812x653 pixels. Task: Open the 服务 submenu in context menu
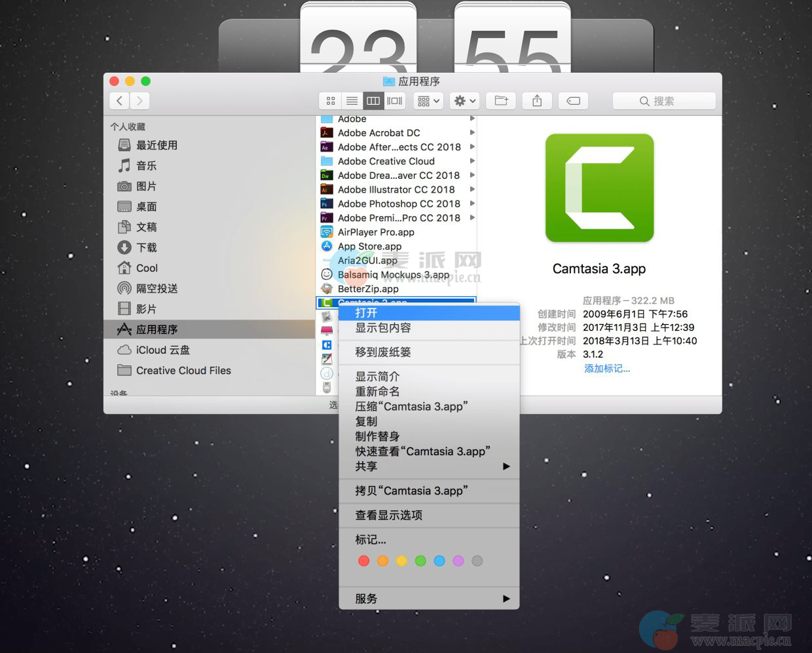[x=429, y=599]
